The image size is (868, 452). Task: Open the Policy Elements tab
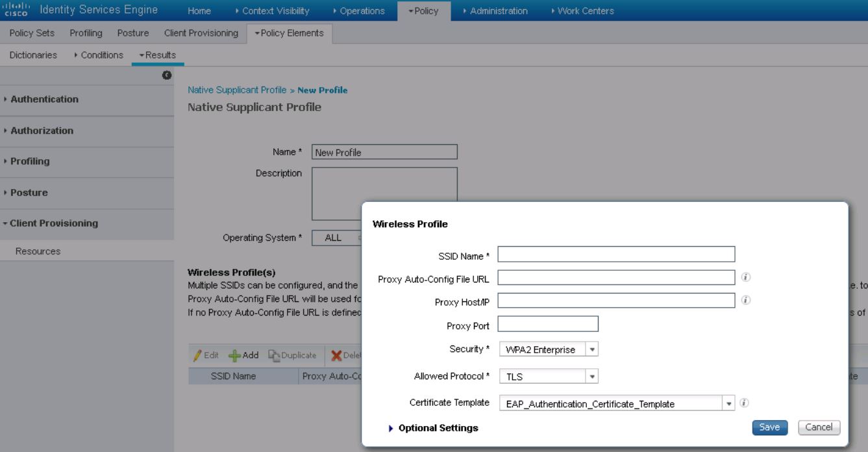[x=290, y=33]
